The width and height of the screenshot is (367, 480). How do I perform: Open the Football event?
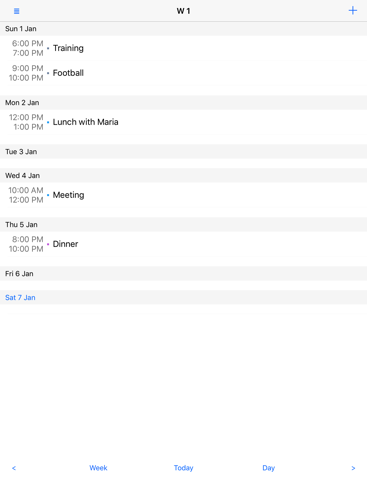tap(183, 73)
